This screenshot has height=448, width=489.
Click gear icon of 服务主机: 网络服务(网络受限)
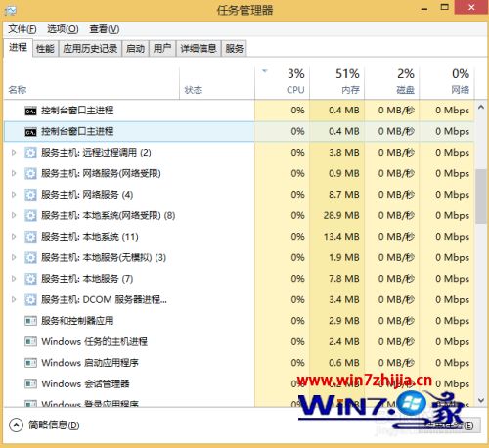pos(30,174)
